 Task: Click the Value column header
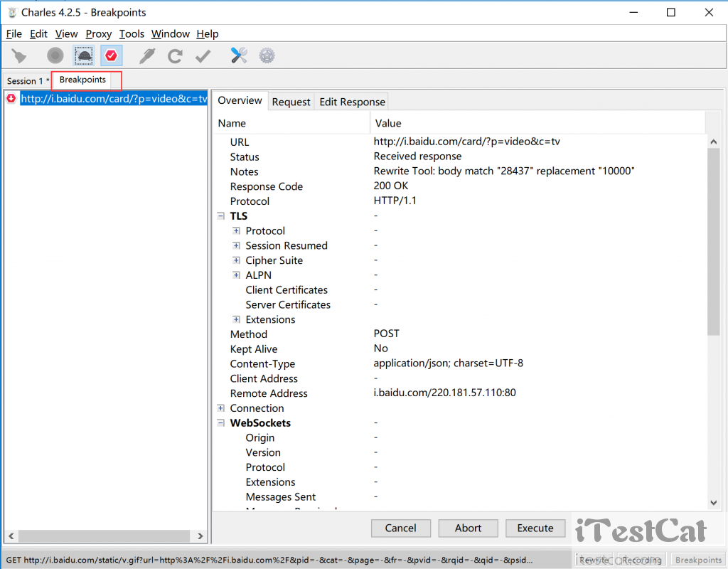click(x=537, y=123)
